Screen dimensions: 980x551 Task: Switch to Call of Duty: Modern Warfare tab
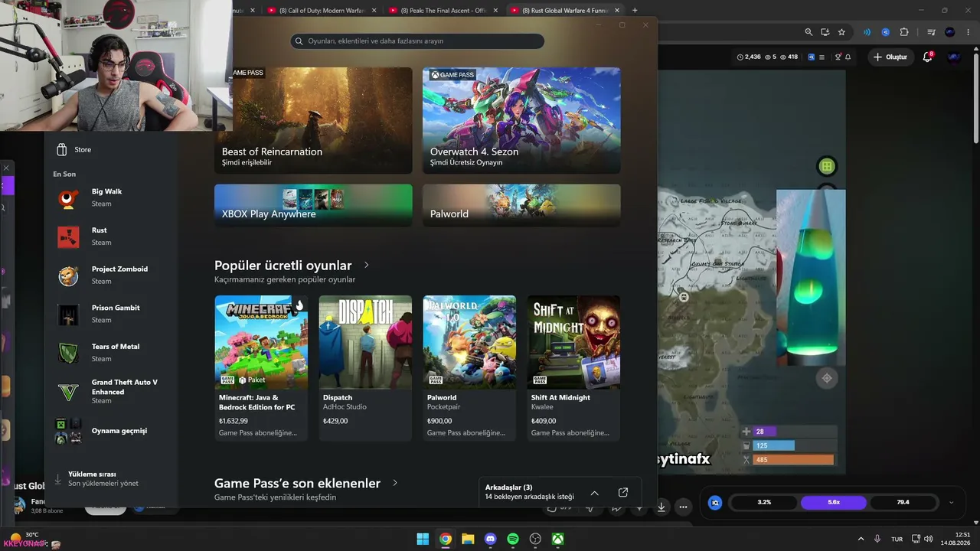click(322, 10)
